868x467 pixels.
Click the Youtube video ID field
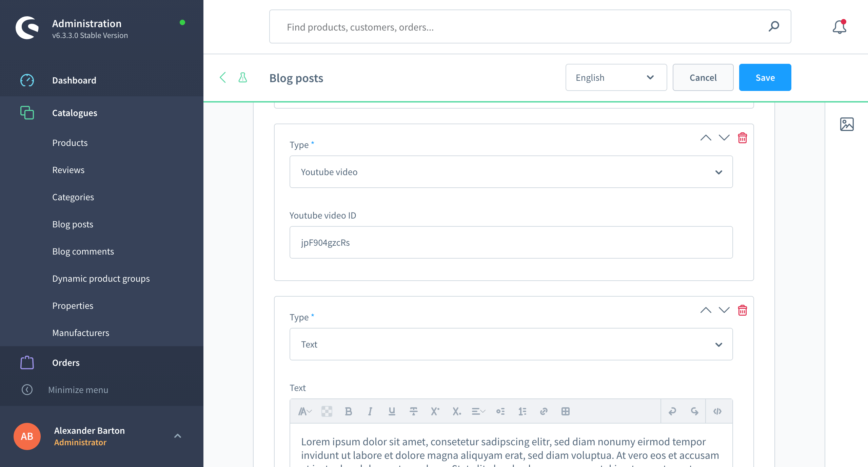(x=511, y=243)
